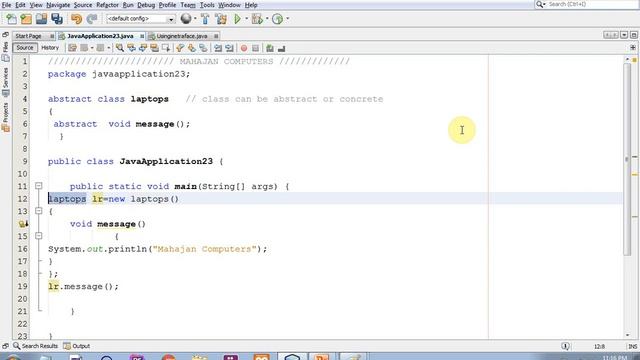Click Find Next Occurrence icon
The image size is (640, 360).
(x=142, y=48)
